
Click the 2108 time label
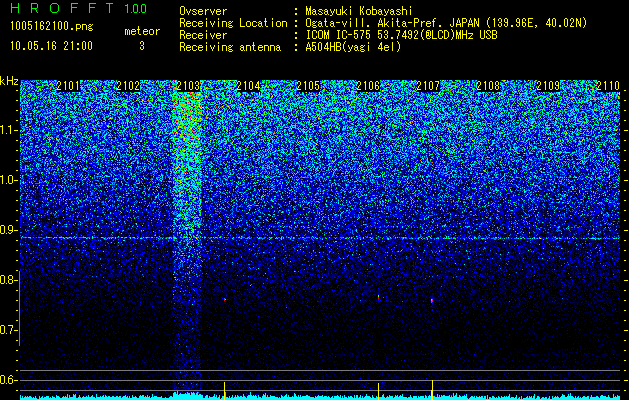(488, 86)
